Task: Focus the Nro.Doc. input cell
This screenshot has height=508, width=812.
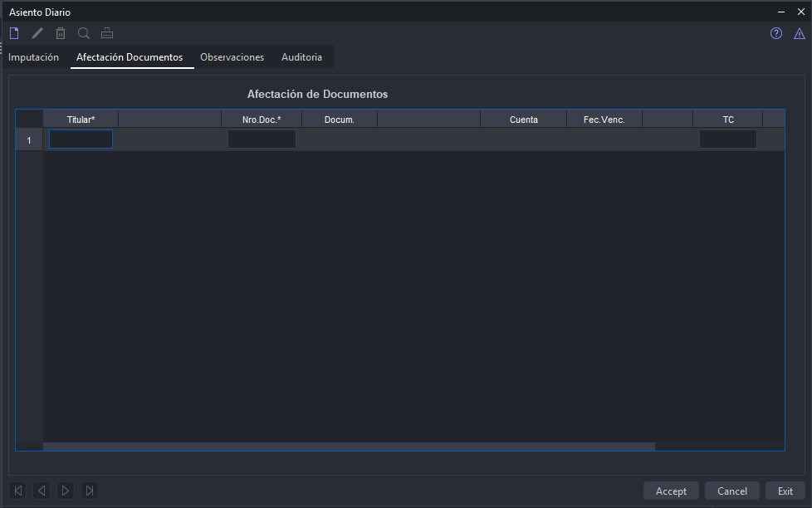Action: click(x=262, y=139)
